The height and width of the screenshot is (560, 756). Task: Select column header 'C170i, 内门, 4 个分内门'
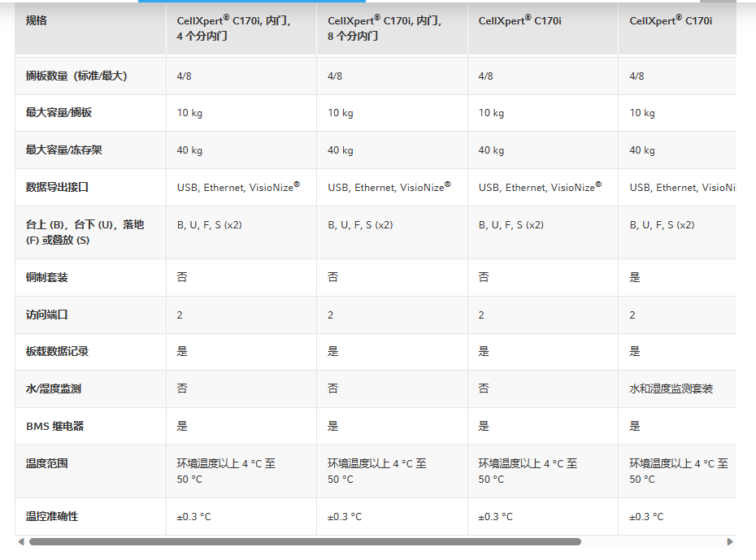coord(241,28)
